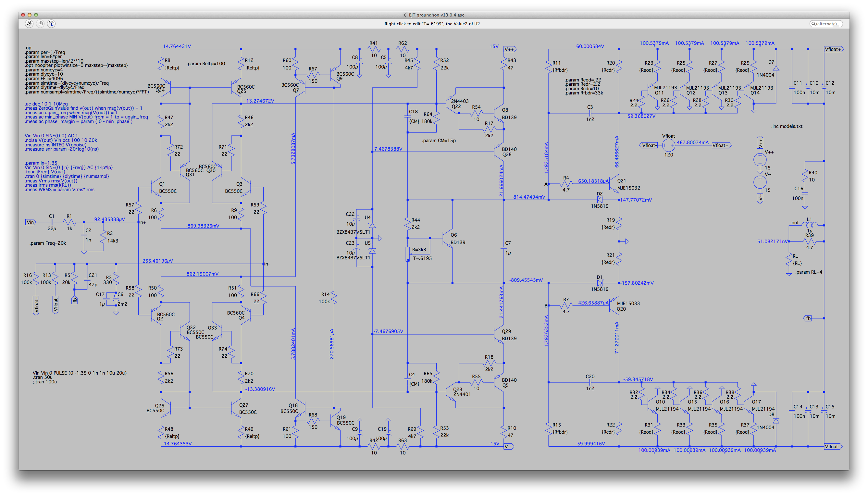Select the D8 1N4004 diode symbol
Viewport: 868px width, 496px height.
point(776,421)
